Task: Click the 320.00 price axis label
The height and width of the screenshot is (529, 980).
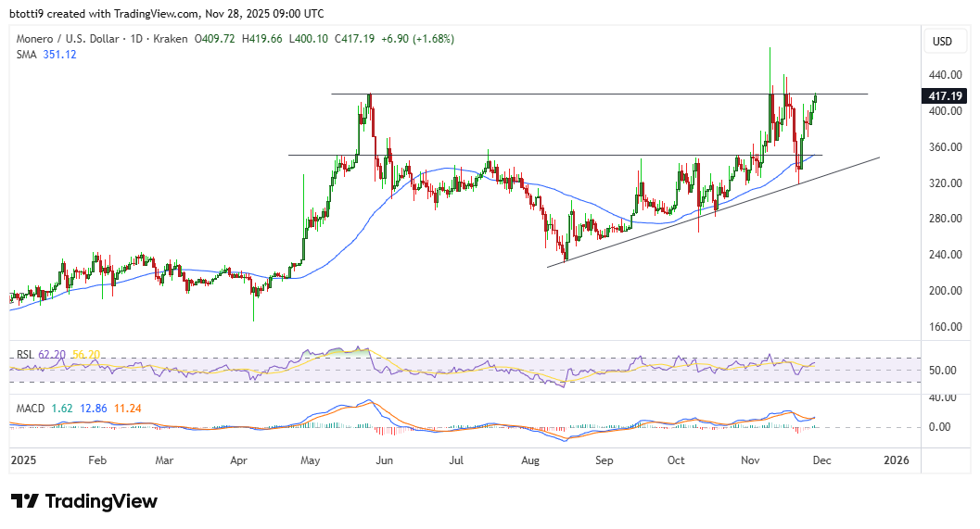Action: click(945, 183)
